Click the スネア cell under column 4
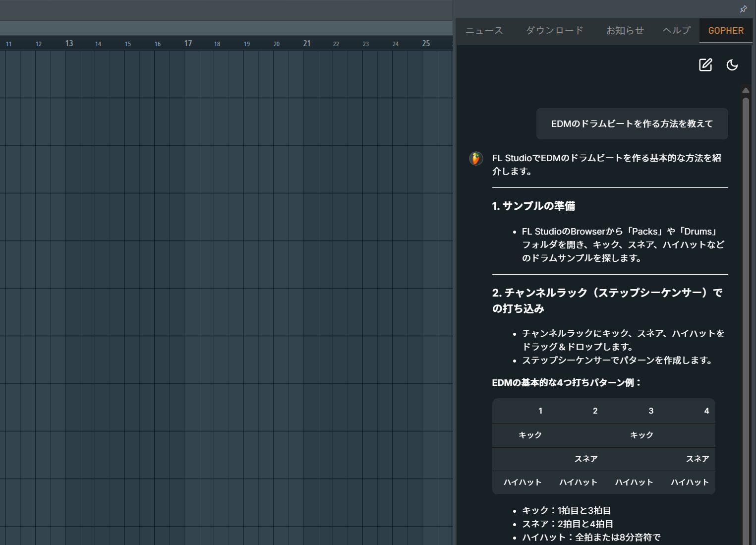 pos(698,459)
